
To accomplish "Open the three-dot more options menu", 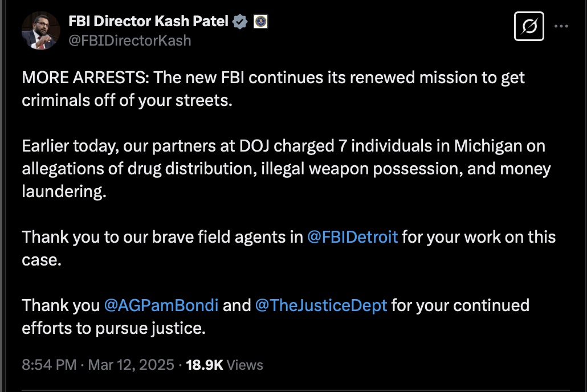I will tap(561, 26).
